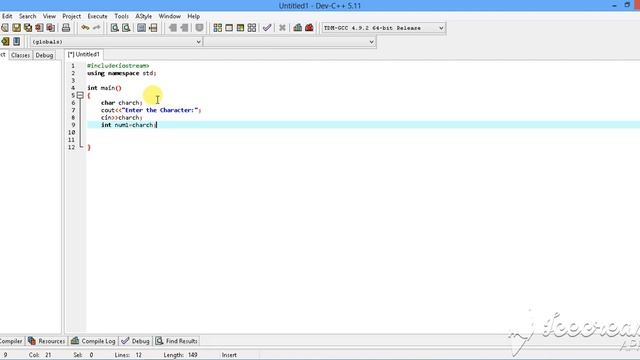Click the Compile icon with four squares
The width and height of the screenshot is (640, 360).
click(x=218, y=28)
